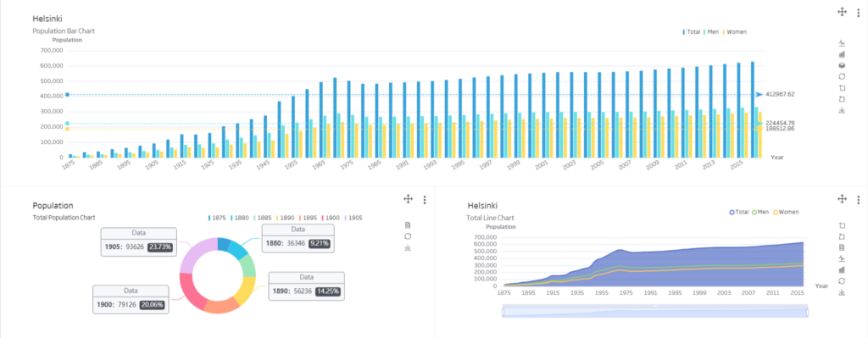868x338 pixels.
Task: Switch Total Line Chart to bar view icon
Action: point(842,270)
